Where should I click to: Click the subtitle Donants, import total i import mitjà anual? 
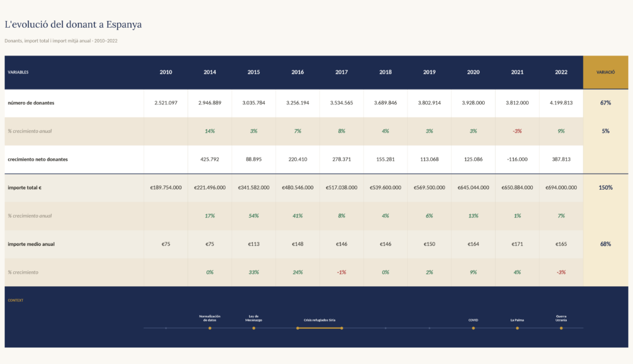pyautogui.click(x=61, y=41)
